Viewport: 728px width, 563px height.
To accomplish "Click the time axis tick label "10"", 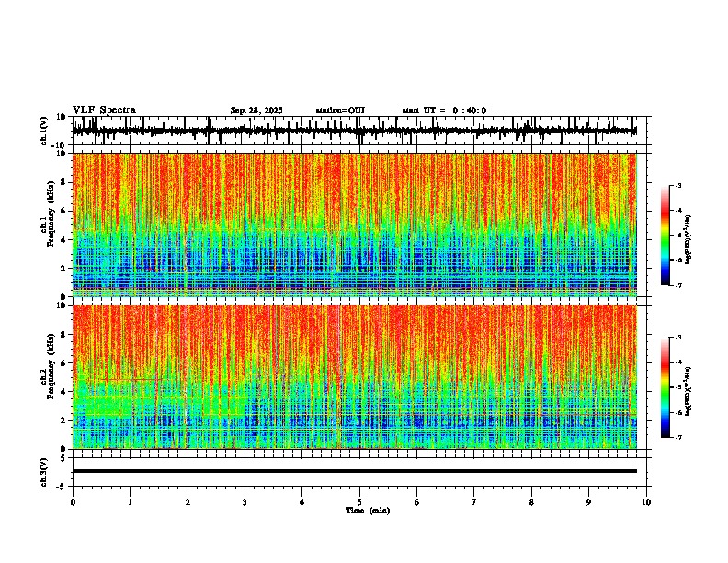I will (x=646, y=502).
